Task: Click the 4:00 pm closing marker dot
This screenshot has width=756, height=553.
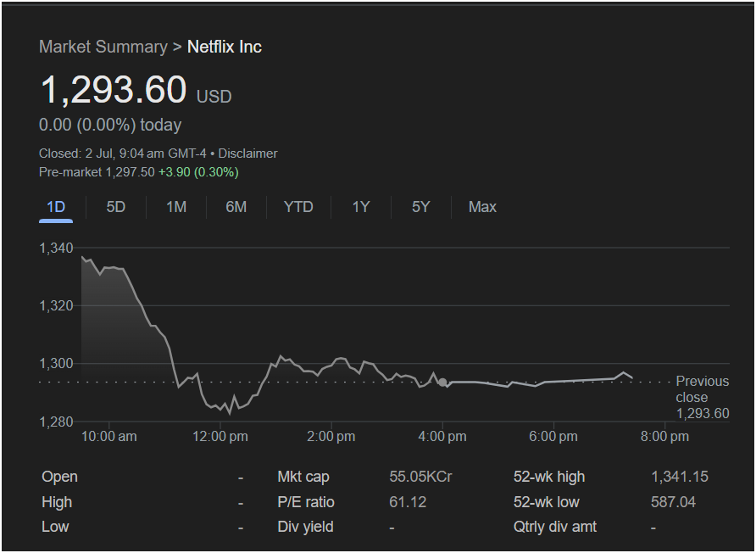Action: (x=442, y=383)
